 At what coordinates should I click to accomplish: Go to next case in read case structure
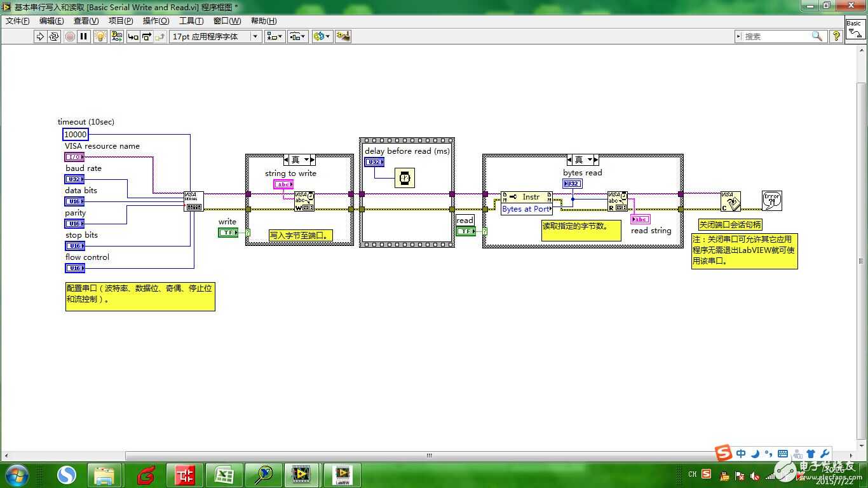tap(596, 160)
